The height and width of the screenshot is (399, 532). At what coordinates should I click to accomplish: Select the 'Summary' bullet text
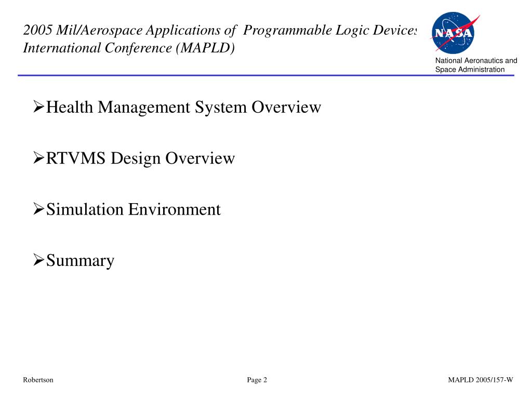[x=80, y=261]
